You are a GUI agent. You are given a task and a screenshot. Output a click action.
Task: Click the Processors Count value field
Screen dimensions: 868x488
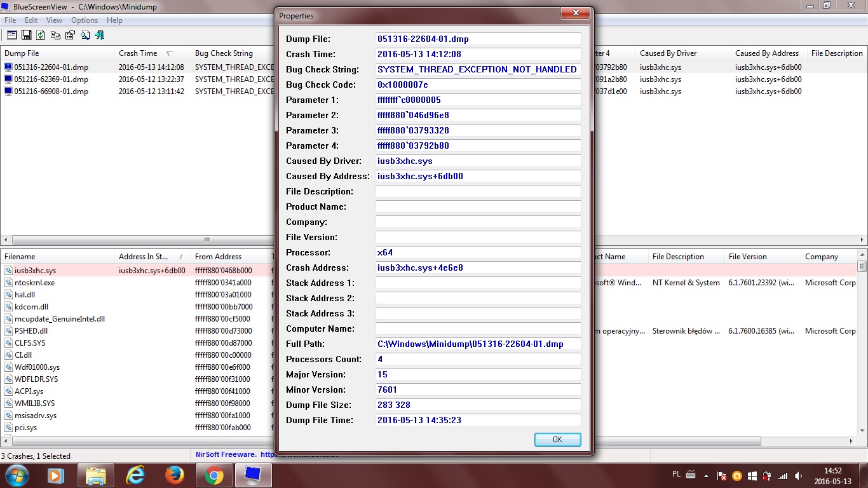coord(478,359)
